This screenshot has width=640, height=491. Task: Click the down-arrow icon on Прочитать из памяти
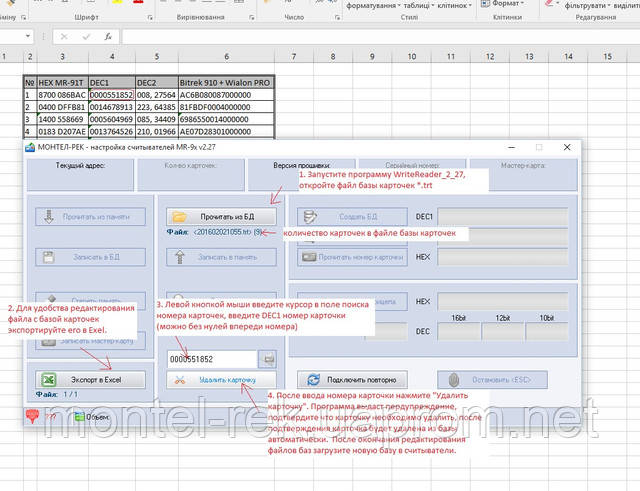tap(49, 217)
